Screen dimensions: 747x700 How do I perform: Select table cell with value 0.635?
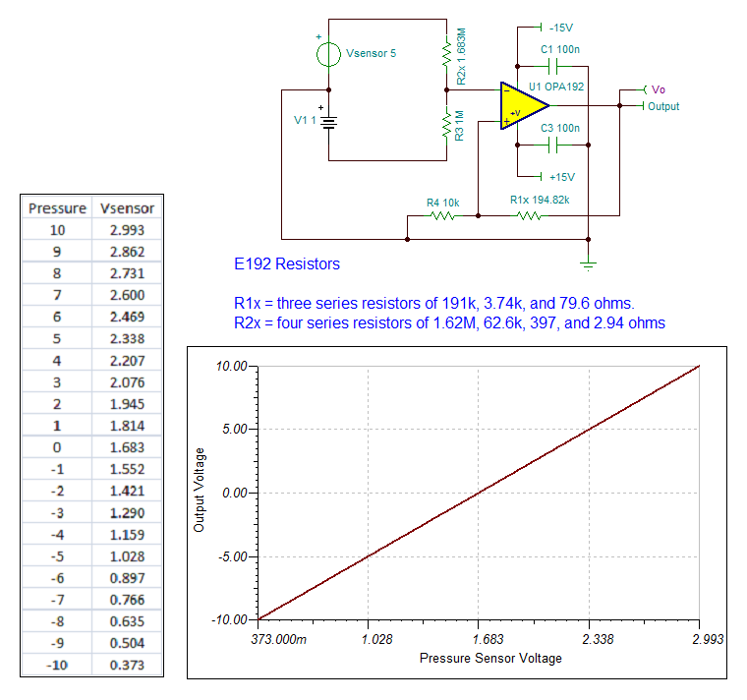(x=127, y=621)
